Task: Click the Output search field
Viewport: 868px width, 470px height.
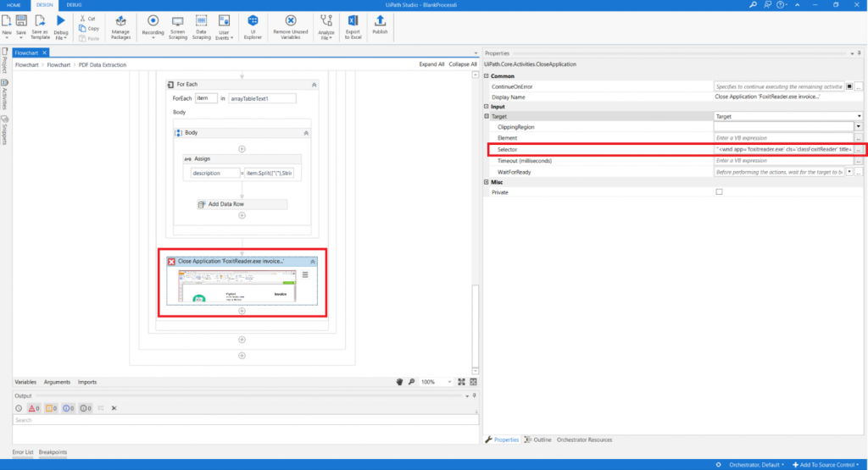Action: click(245, 420)
